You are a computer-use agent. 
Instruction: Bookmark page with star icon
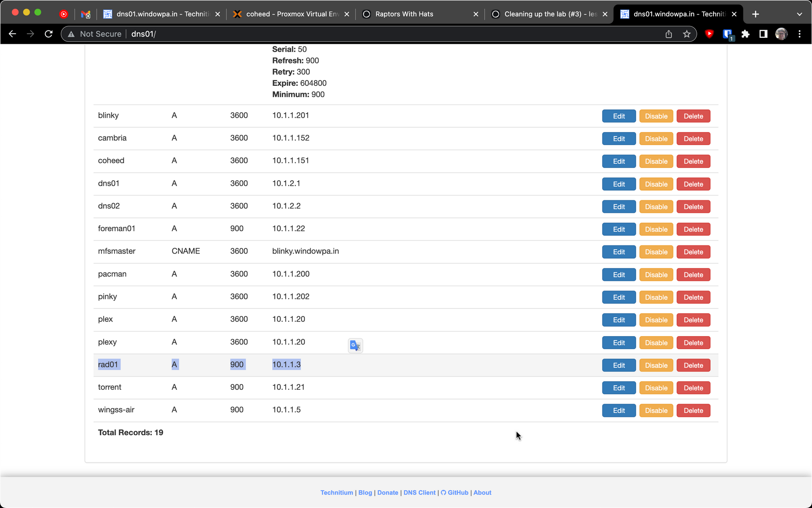pos(687,34)
